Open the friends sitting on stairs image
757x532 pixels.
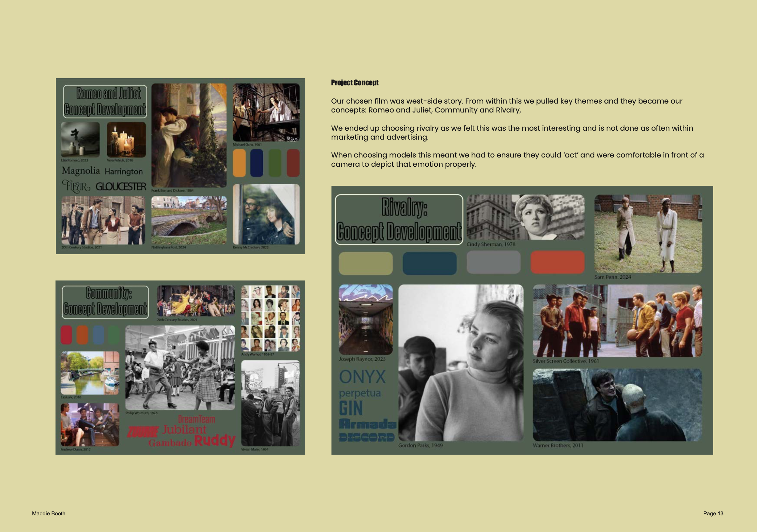(x=90, y=424)
